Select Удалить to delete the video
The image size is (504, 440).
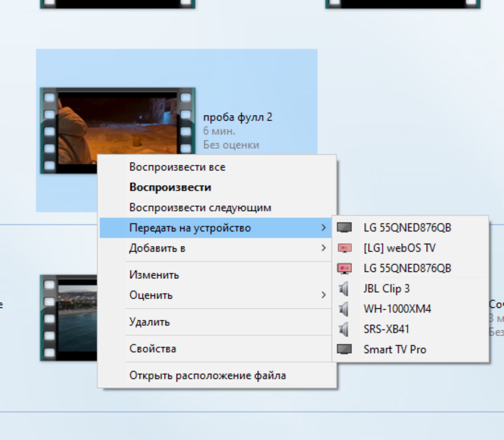[150, 322]
